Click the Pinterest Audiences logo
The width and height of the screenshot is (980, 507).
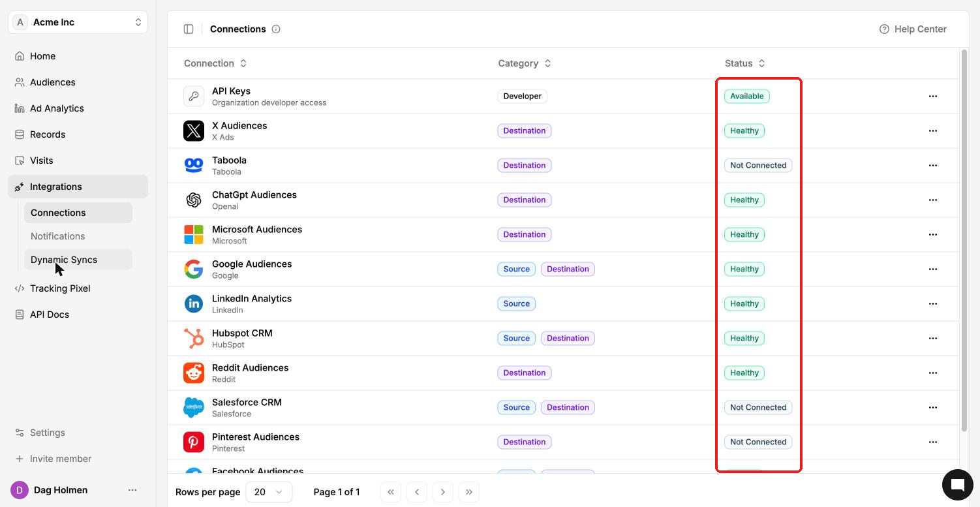tap(194, 442)
